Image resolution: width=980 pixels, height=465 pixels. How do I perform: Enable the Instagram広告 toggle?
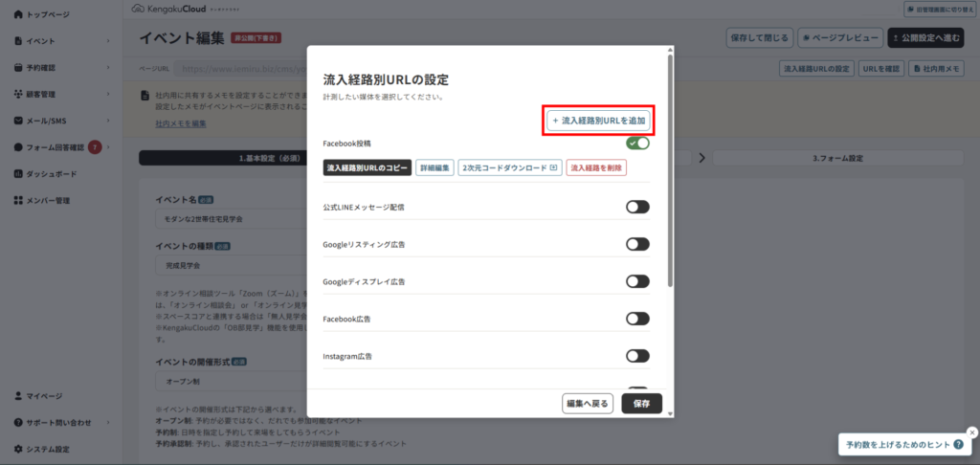click(637, 356)
